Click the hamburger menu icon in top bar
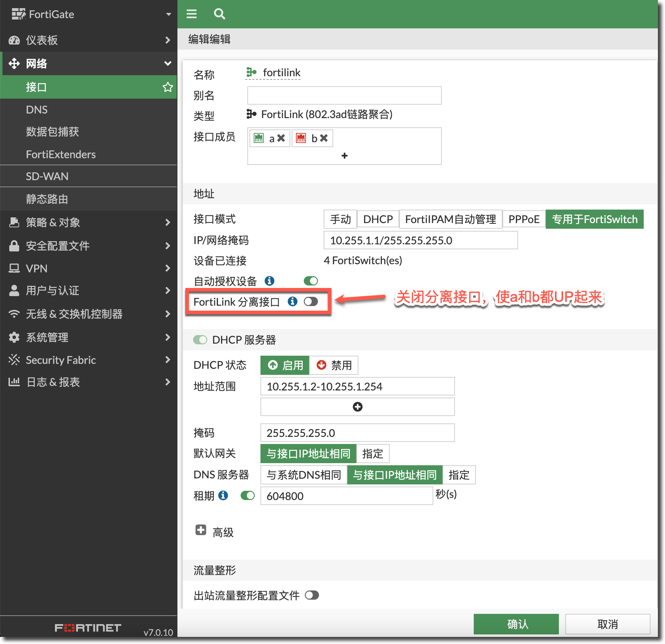 click(x=192, y=14)
